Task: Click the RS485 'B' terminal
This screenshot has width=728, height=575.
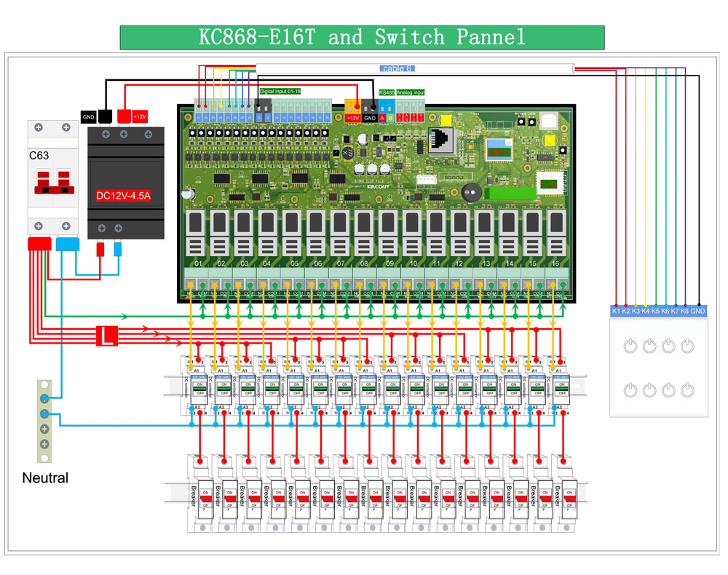Action: pos(390,119)
